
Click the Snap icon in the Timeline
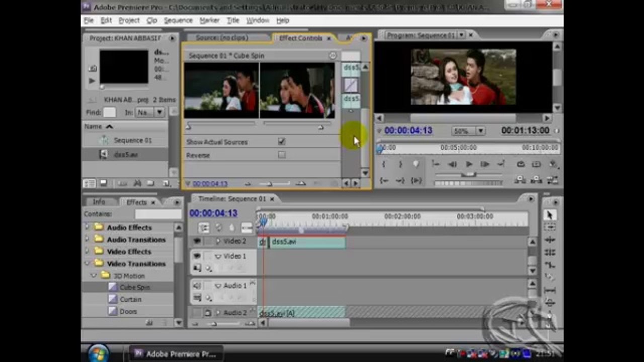pos(204,228)
